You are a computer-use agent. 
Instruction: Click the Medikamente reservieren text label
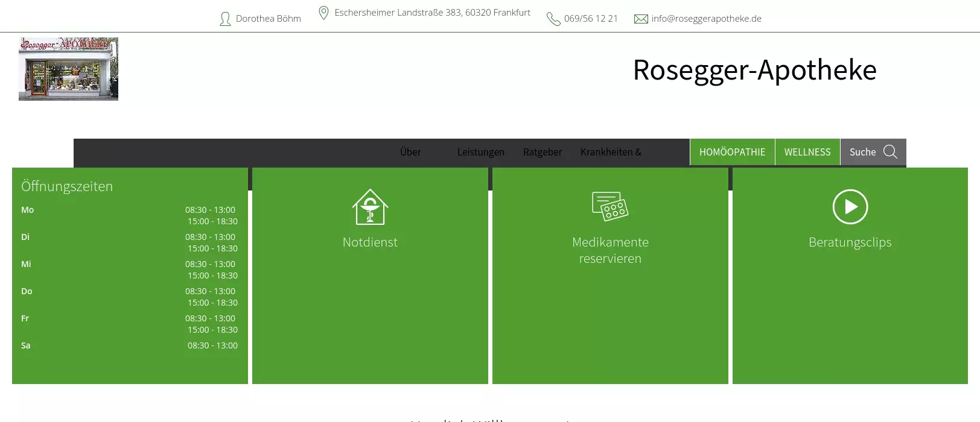pos(610,250)
